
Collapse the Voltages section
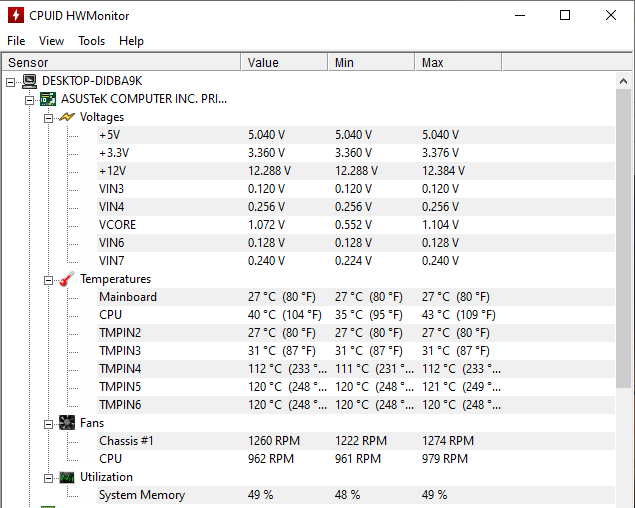click(48, 117)
